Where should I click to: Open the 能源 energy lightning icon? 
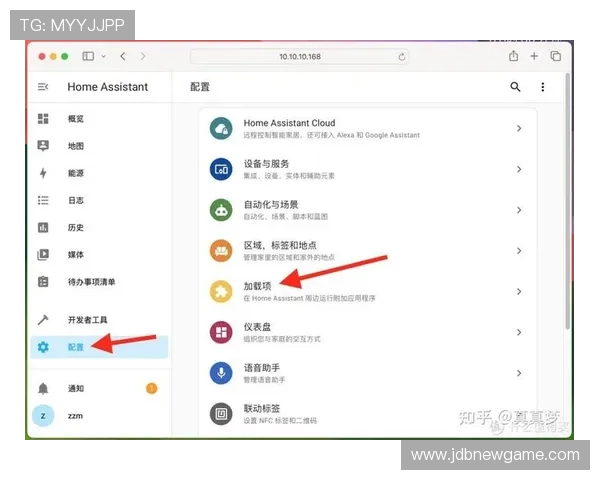(x=43, y=173)
